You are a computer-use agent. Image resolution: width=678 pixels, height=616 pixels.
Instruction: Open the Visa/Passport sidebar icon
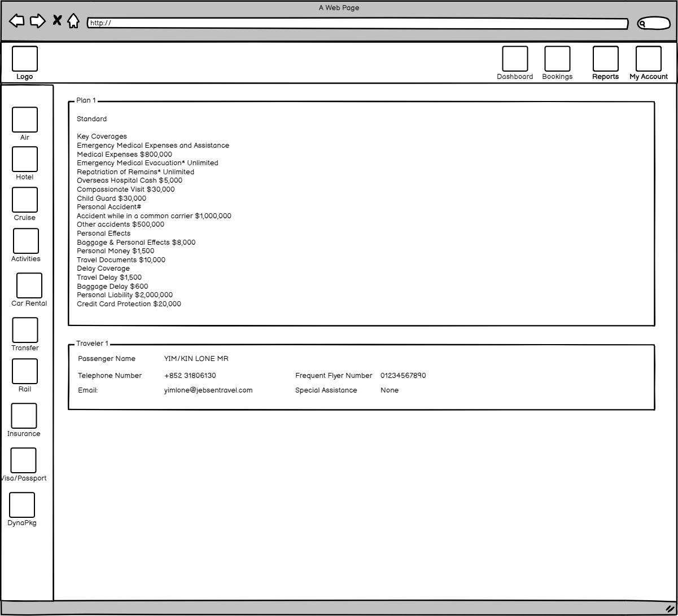[24, 460]
